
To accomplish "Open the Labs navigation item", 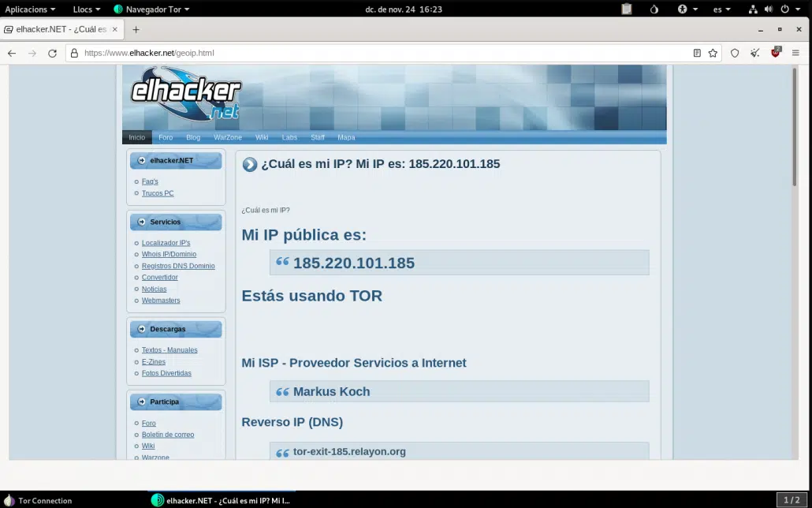I will tap(289, 137).
